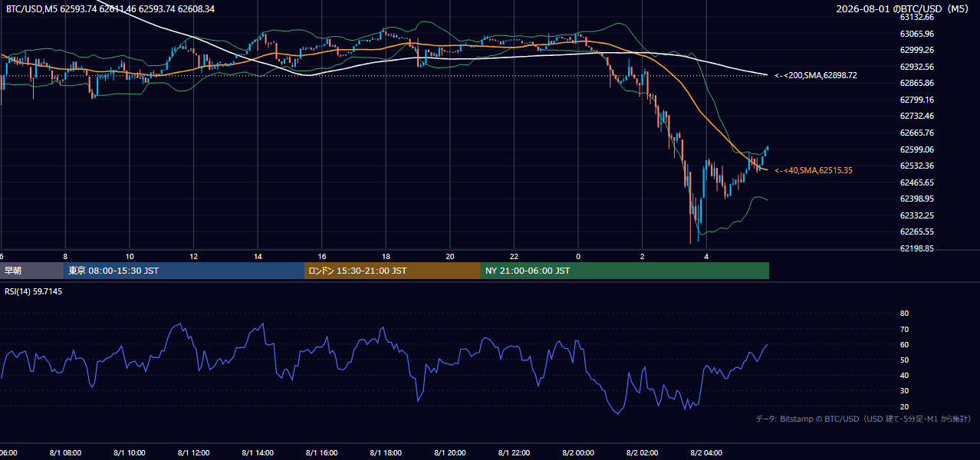Click price axis label 62332.25
The height and width of the screenshot is (460, 980).
916,215
